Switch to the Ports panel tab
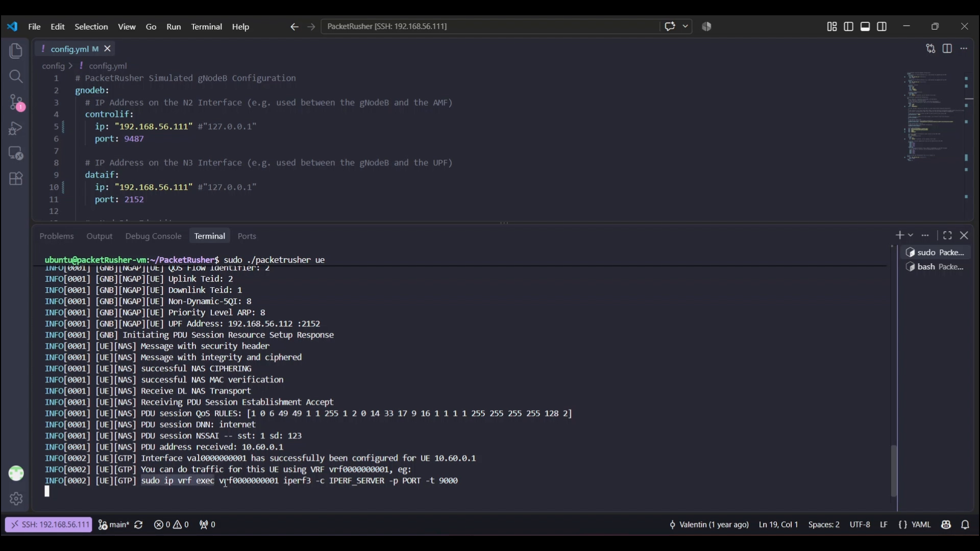 pos(247,236)
